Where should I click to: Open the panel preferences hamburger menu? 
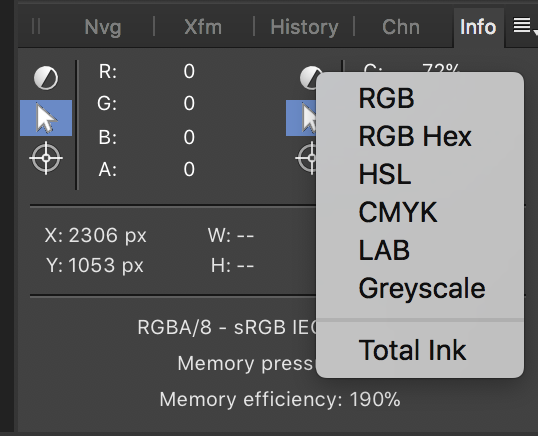(522, 26)
